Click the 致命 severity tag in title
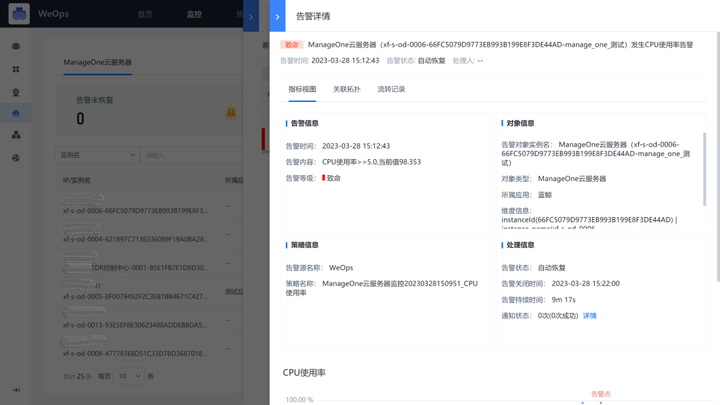Viewport: 720px width, 405px height. coord(292,45)
